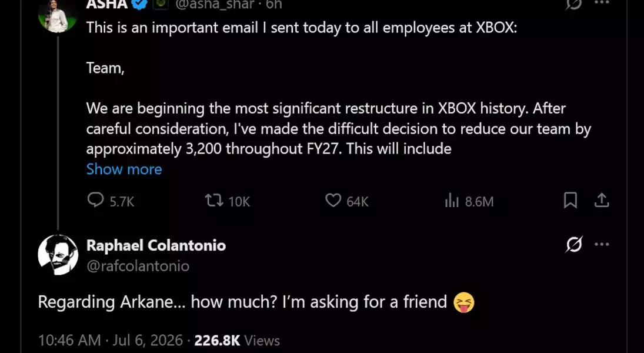Open the @rafcolantonio handle
Image resolution: width=644 pixels, height=353 pixels.
click(x=138, y=266)
